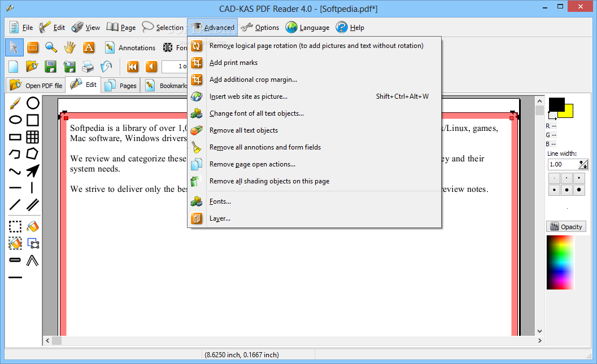The height and width of the screenshot is (364, 597).
Task: Print the document using printer icon
Action: pyautogui.click(x=88, y=67)
